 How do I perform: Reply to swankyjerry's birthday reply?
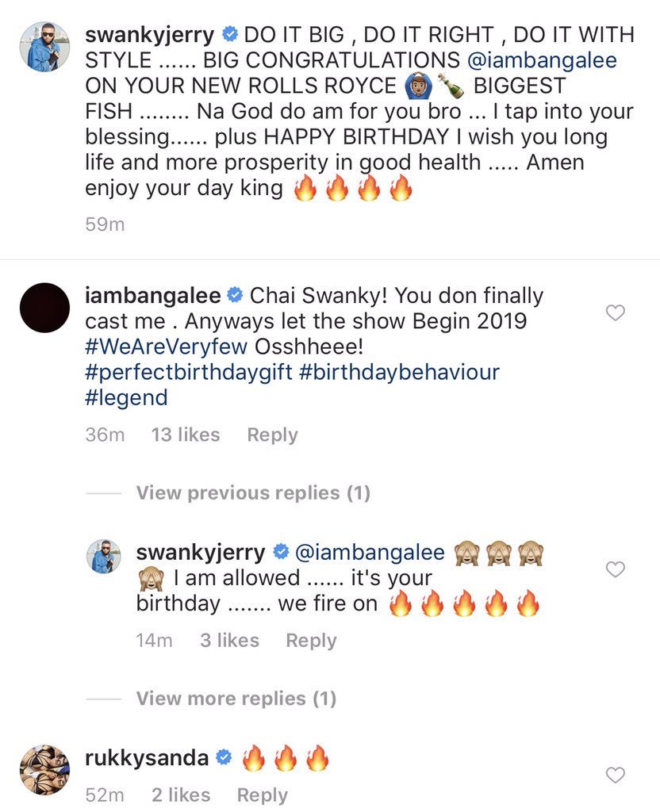(x=311, y=640)
